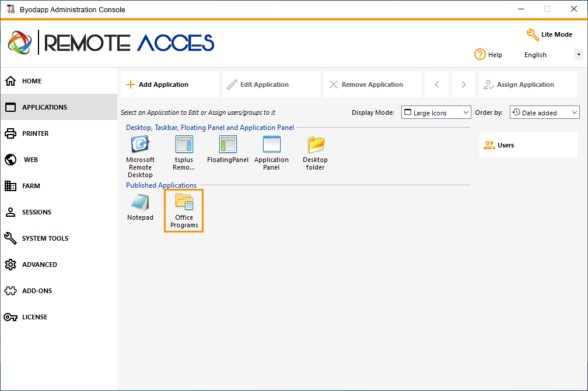
Task: Open the SESSIONS section
Action: pos(59,212)
